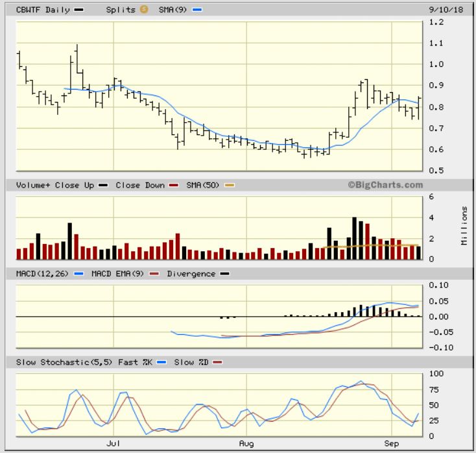Click the gold SMA(50) line swatch

(230, 185)
